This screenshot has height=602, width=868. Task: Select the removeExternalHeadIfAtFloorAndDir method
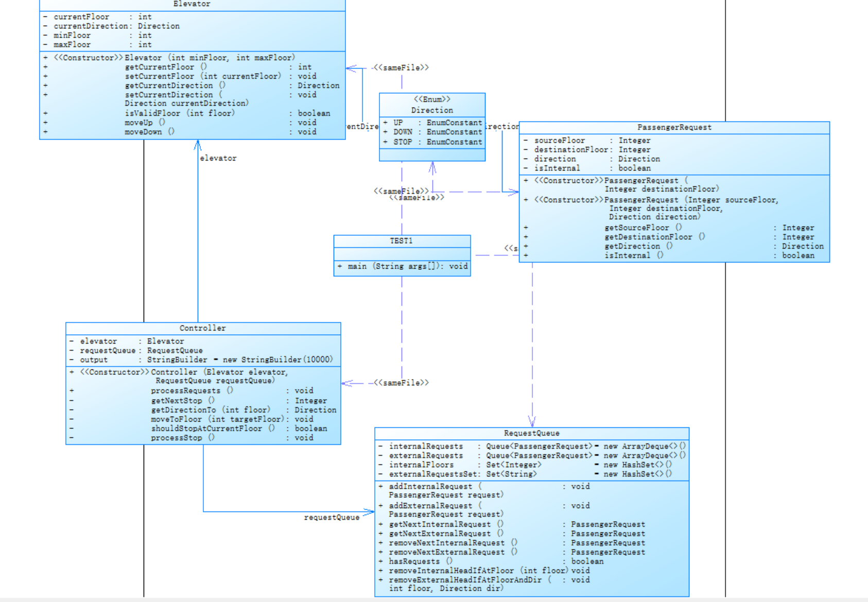[x=484, y=584]
